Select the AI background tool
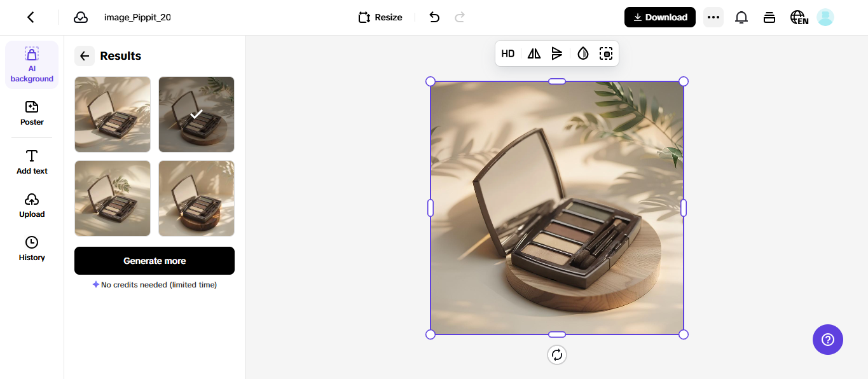This screenshot has width=868, height=379. tap(31, 64)
